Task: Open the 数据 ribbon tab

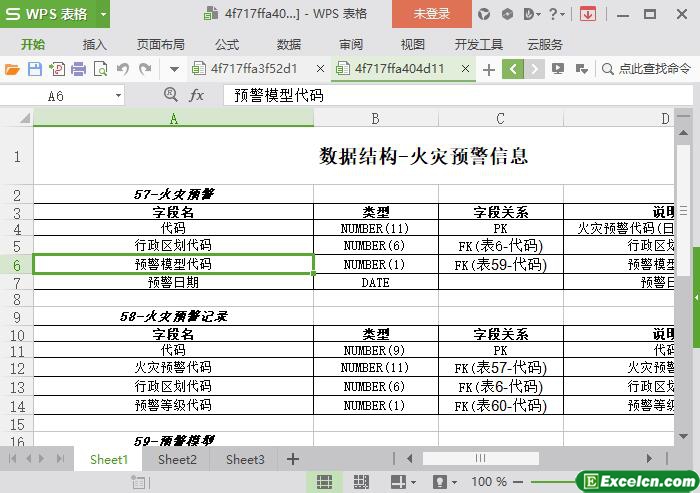Action: (x=289, y=45)
